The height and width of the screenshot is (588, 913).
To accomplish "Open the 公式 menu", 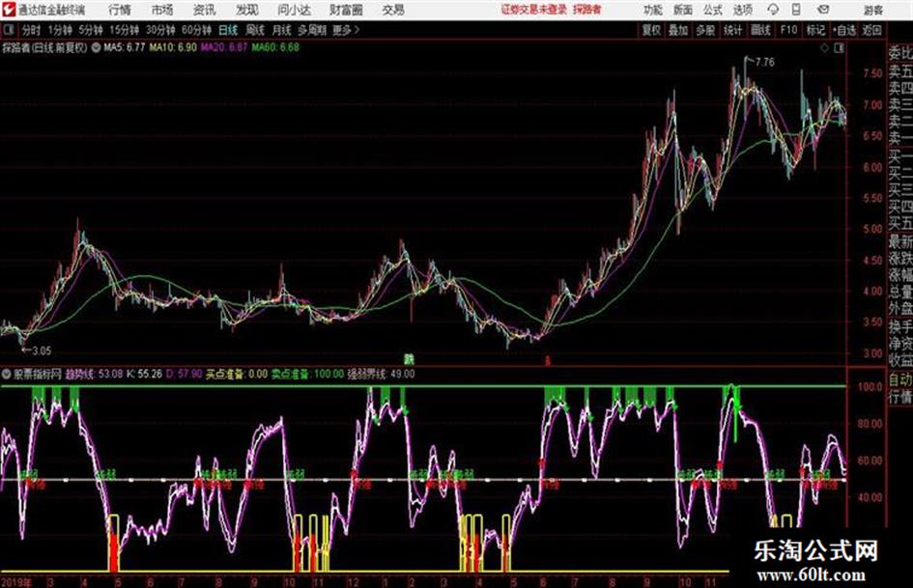I will click(713, 10).
